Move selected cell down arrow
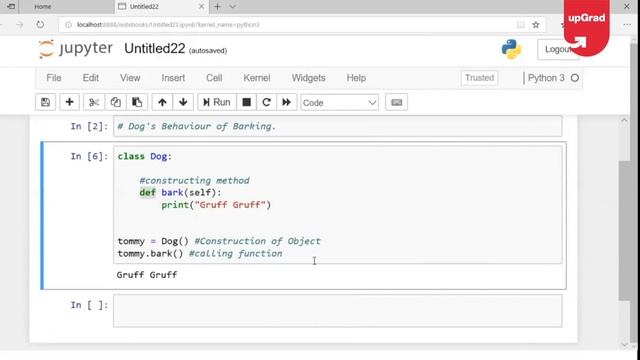640x360 pixels. (x=183, y=102)
